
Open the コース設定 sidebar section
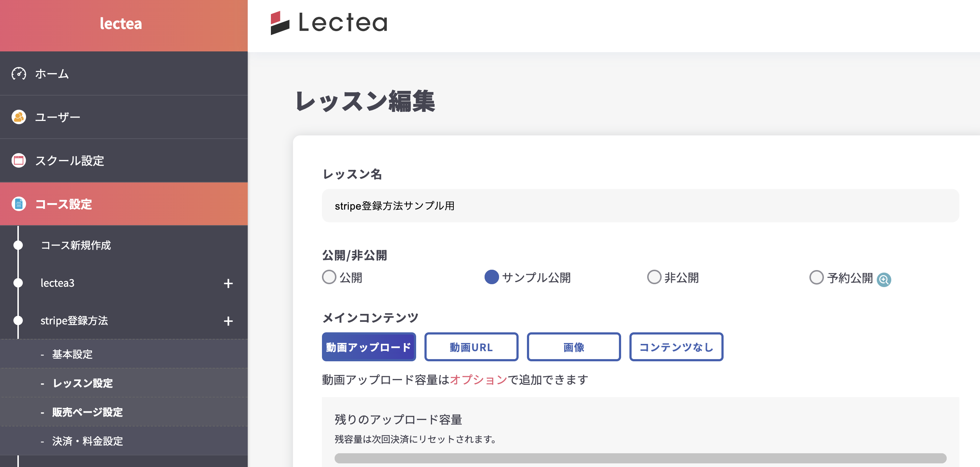pos(63,204)
